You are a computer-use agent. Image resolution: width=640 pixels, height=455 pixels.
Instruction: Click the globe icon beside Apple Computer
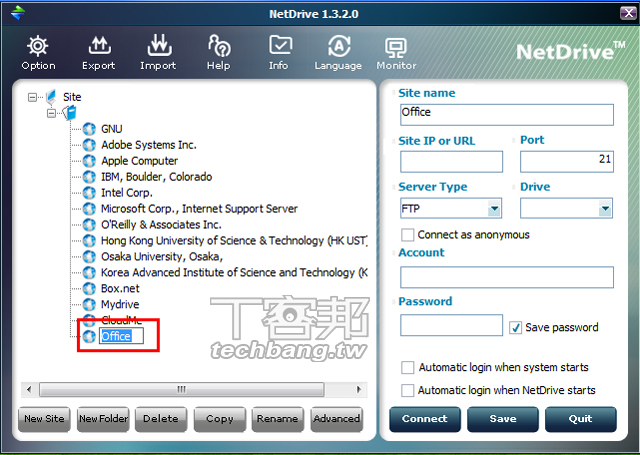tap(89, 161)
